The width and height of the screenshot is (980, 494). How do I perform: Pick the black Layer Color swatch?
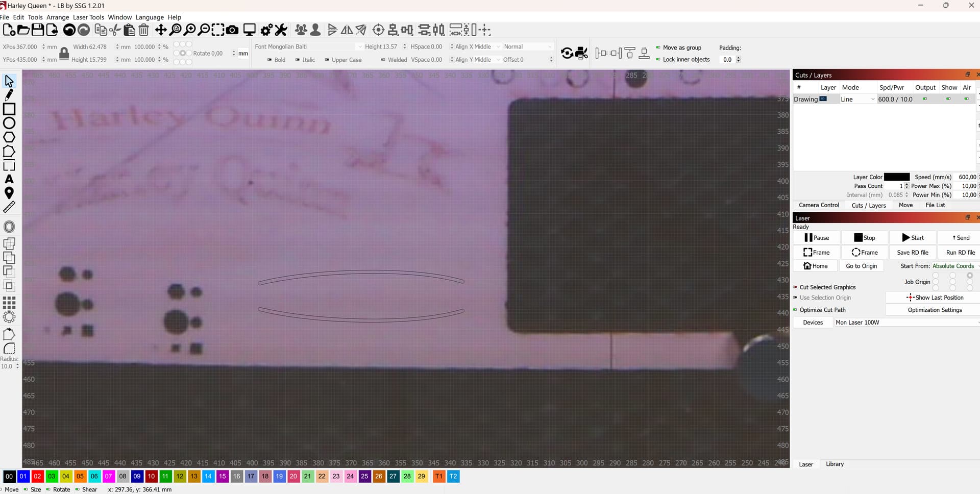point(896,177)
